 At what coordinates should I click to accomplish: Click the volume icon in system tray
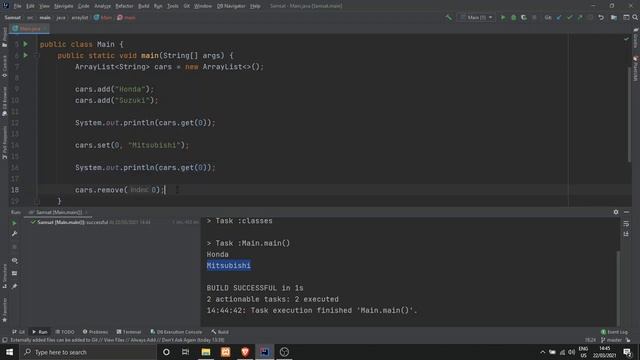click(x=571, y=352)
